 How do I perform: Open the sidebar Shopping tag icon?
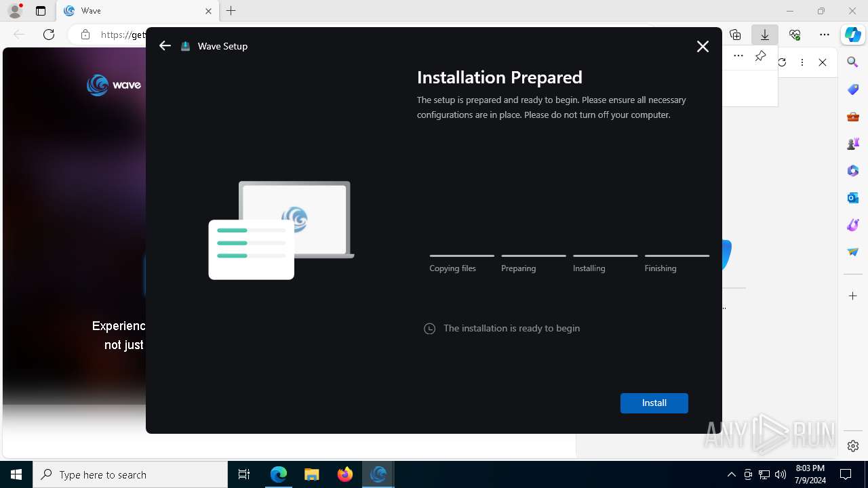pos(853,89)
